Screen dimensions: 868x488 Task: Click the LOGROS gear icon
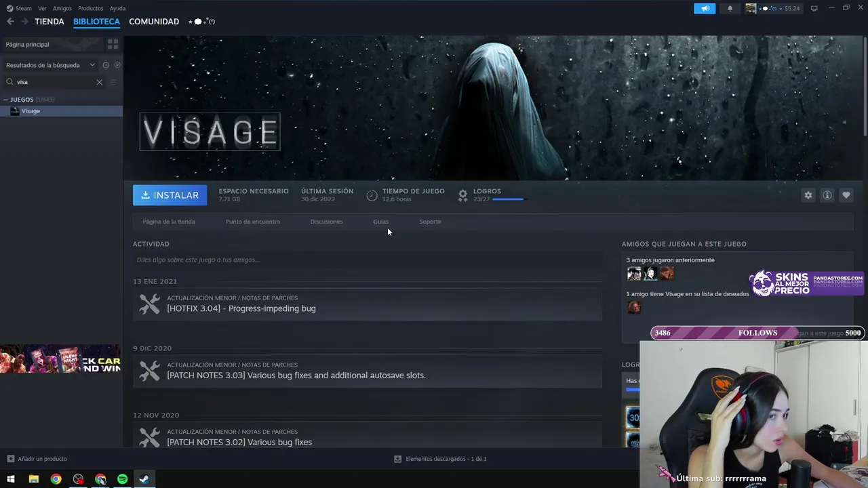462,195
